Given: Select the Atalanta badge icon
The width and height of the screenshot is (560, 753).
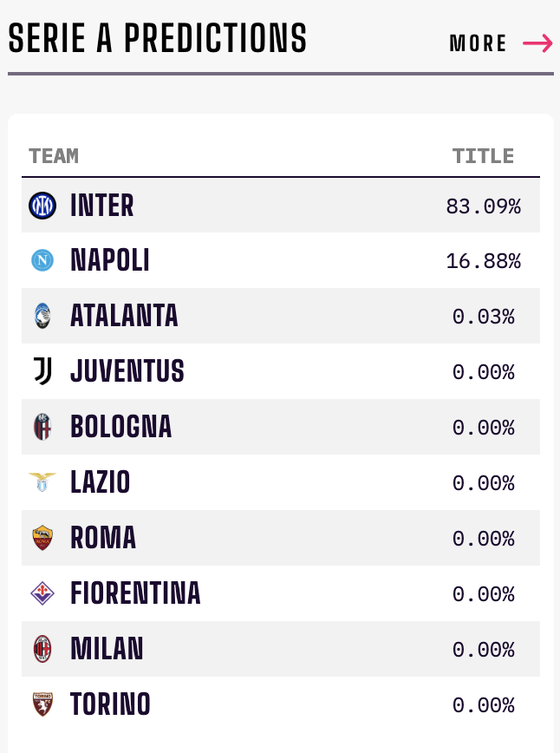Looking at the screenshot, I should point(42,316).
